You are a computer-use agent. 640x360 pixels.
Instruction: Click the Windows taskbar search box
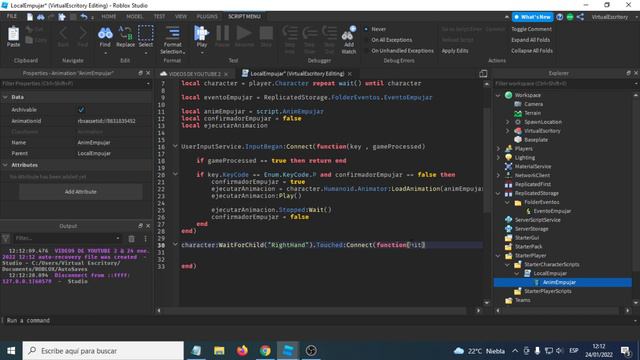[103, 351]
